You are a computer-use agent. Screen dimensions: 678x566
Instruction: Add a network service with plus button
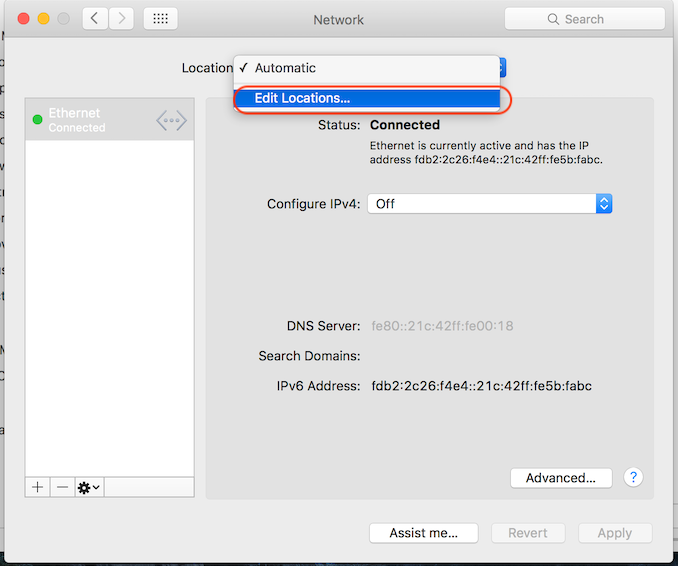pos(38,487)
